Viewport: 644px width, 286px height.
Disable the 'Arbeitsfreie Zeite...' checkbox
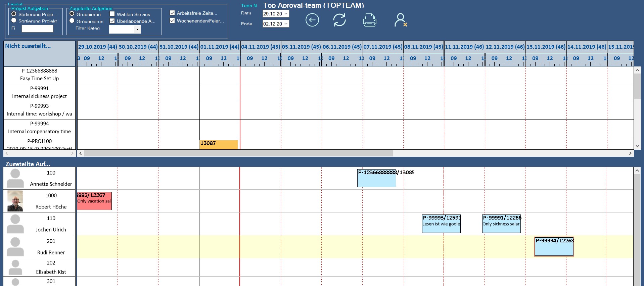tap(172, 13)
